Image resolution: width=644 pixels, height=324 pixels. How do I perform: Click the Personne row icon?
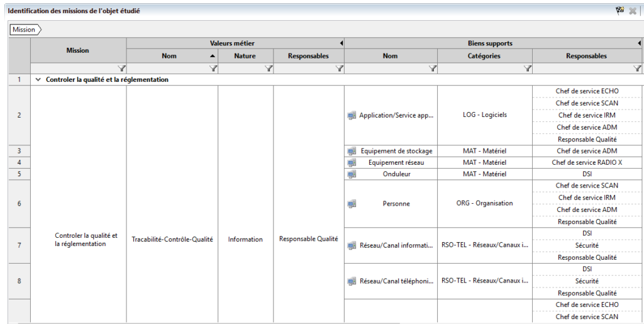pyautogui.click(x=352, y=204)
